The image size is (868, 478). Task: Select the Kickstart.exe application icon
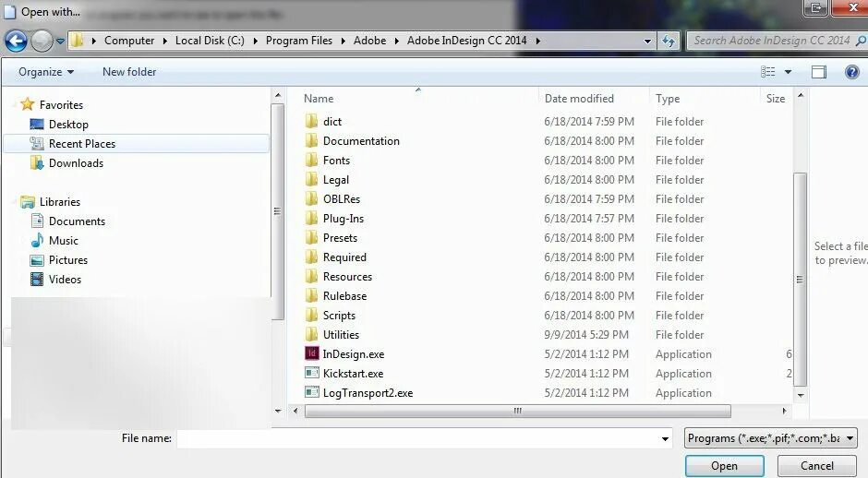(x=312, y=373)
